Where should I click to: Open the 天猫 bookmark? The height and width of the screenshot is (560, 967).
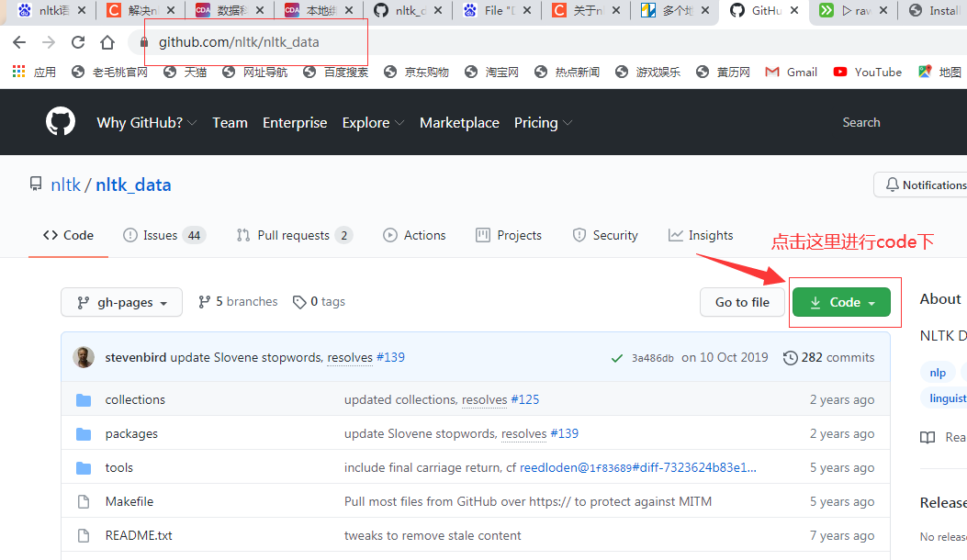[x=185, y=73]
